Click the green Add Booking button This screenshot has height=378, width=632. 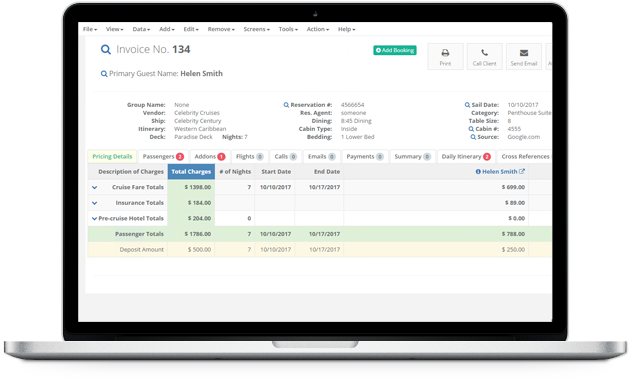click(x=395, y=50)
